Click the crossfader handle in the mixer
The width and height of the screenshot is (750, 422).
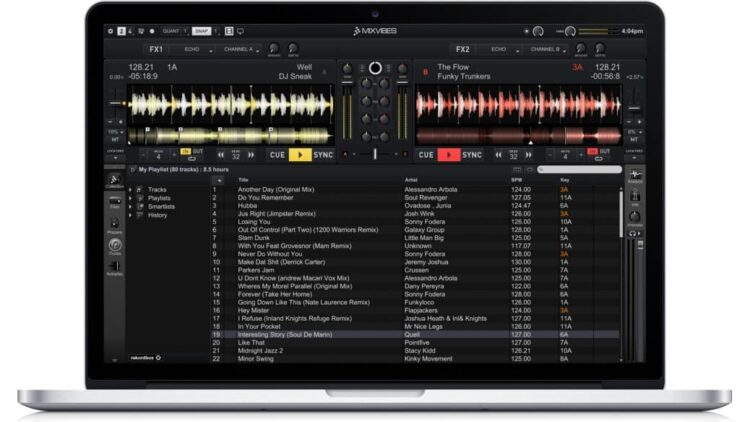pos(375,154)
